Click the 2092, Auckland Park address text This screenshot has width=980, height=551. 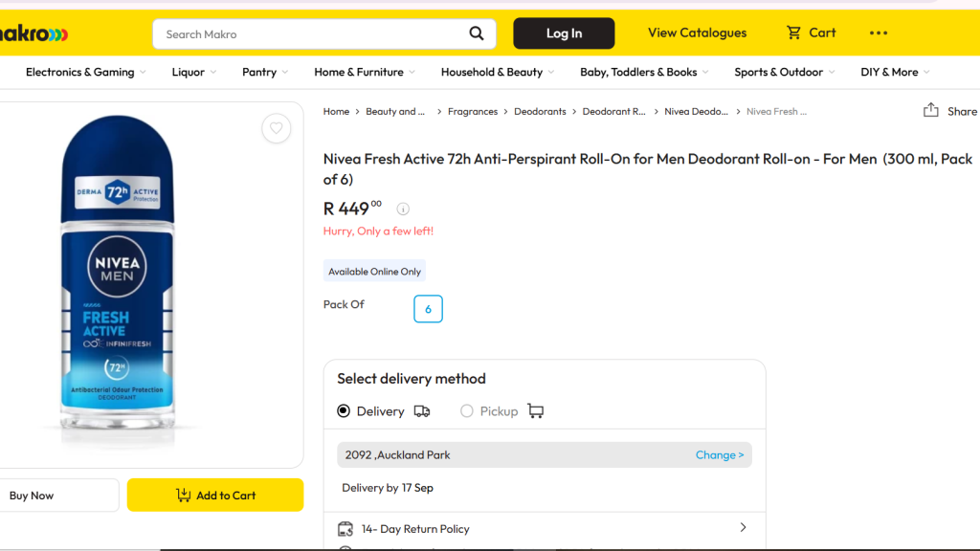(x=397, y=455)
